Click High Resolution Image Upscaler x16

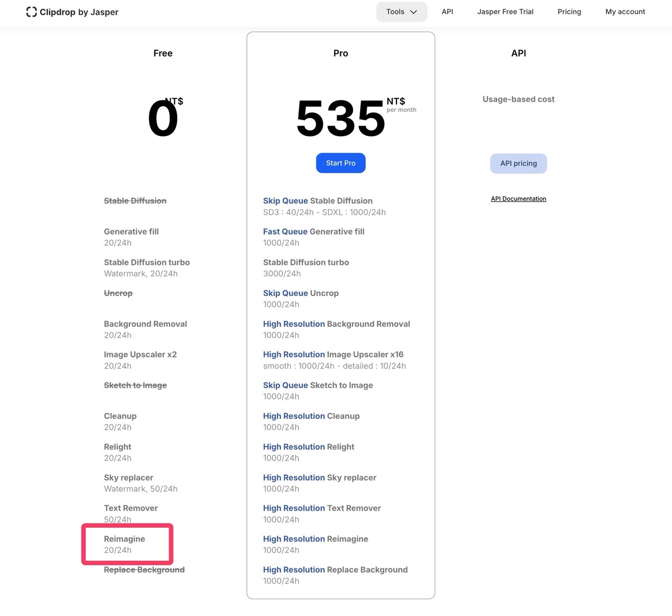pos(333,355)
